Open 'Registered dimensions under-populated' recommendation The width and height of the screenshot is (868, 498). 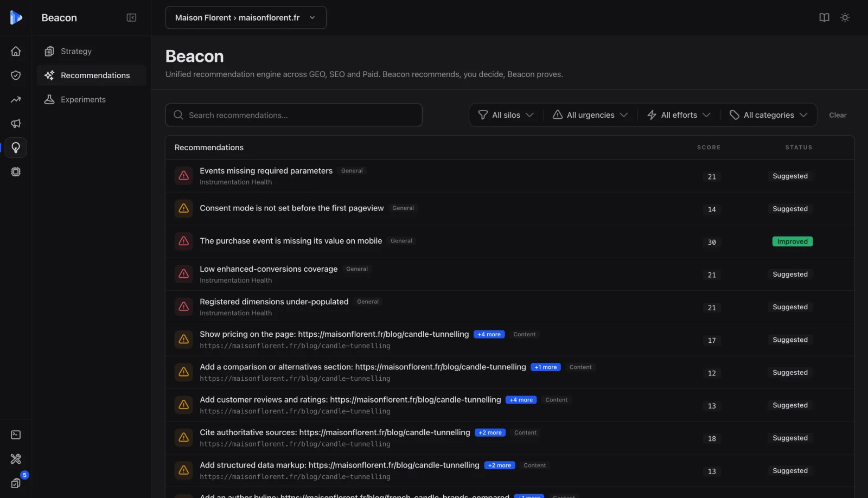click(274, 302)
